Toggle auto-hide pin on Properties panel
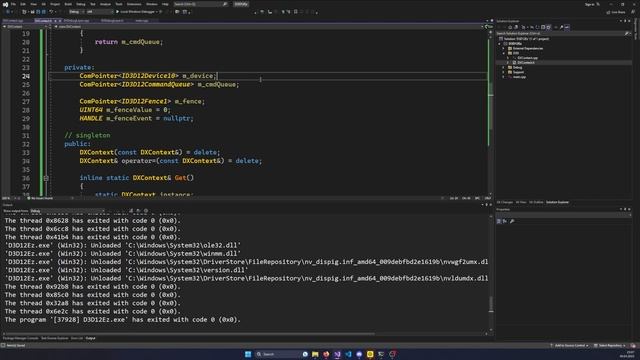The image size is (640, 360). tap(625, 209)
